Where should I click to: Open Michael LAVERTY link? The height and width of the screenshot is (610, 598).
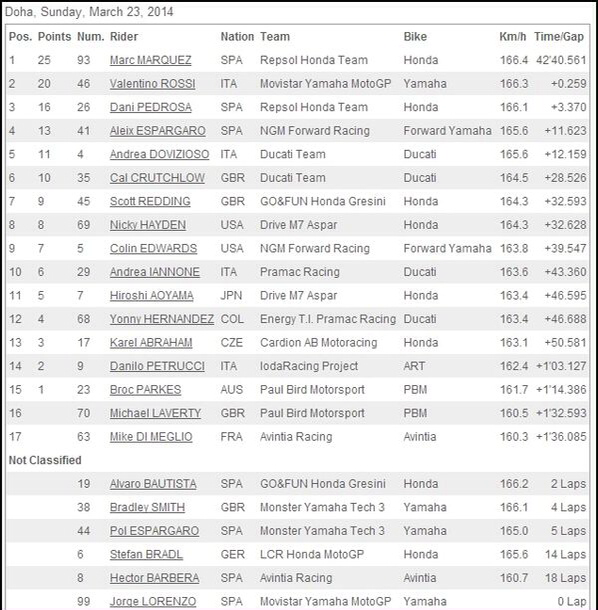tap(155, 413)
